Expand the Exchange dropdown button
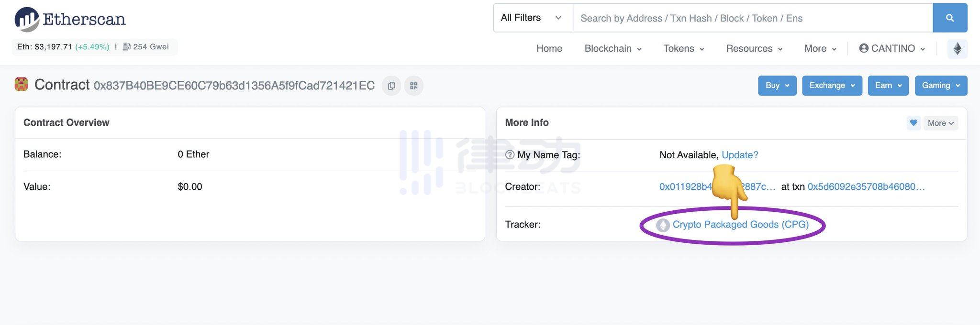980x325 pixels. [832, 86]
